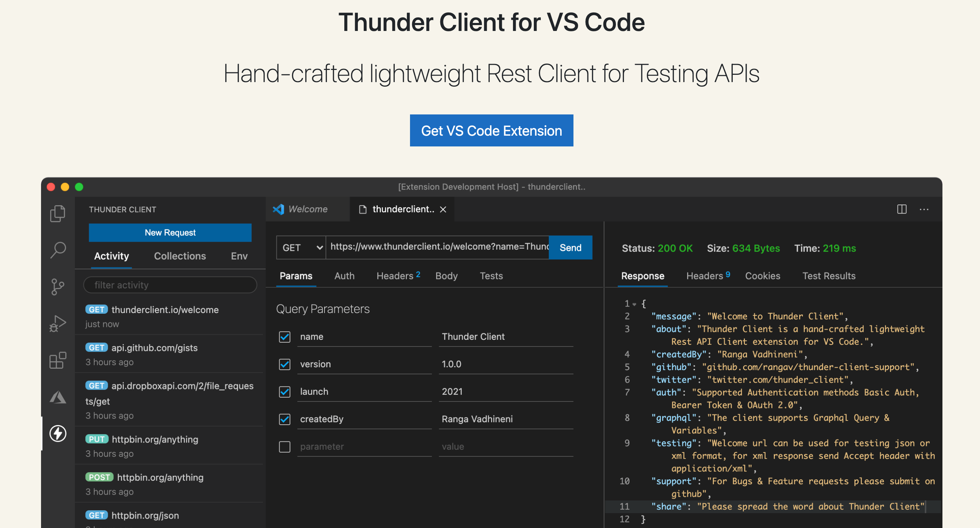This screenshot has width=980, height=528.
Task: Click the Send button to fire request
Action: pyautogui.click(x=569, y=248)
